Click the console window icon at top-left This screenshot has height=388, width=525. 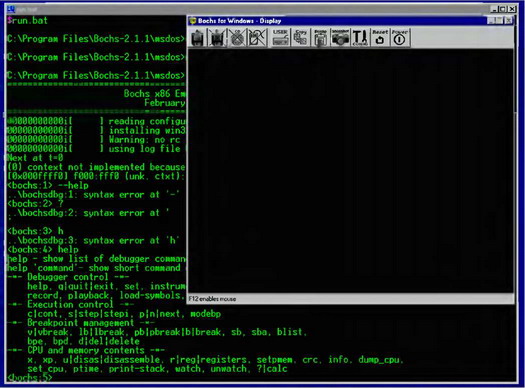click(11, 9)
